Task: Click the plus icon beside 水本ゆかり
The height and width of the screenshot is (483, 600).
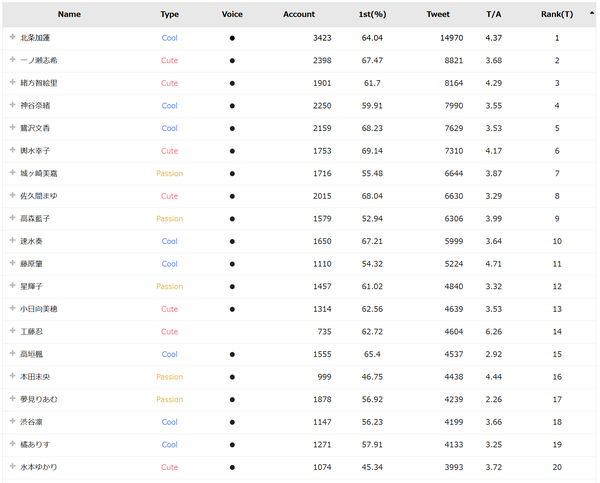Action: [x=12, y=466]
